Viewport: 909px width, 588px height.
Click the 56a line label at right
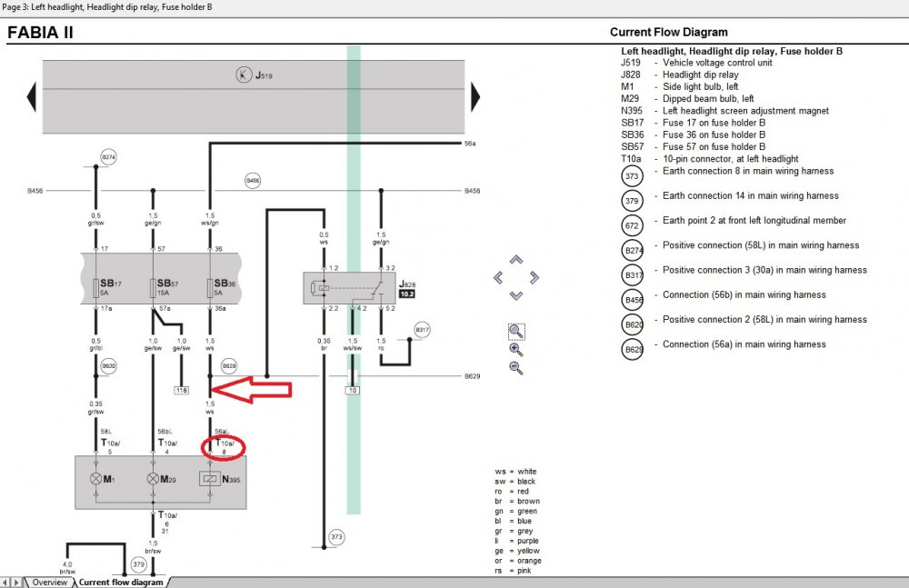tap(470, 144)
